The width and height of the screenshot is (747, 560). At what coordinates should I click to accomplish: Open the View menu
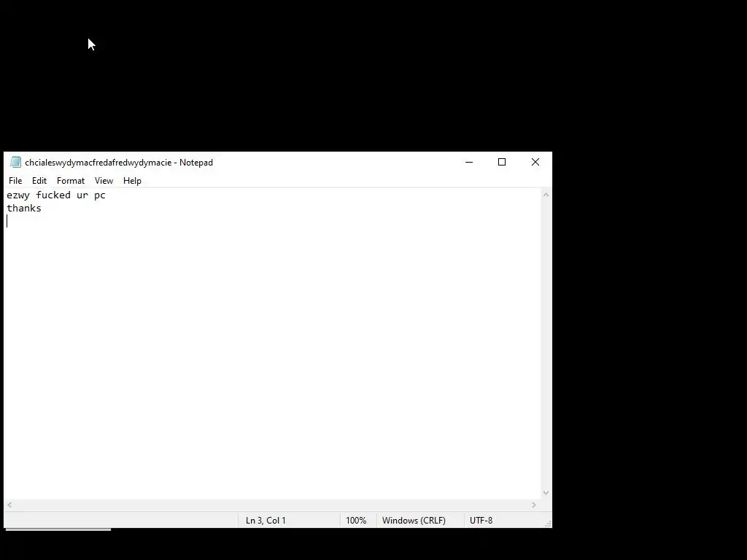(104, 181)
